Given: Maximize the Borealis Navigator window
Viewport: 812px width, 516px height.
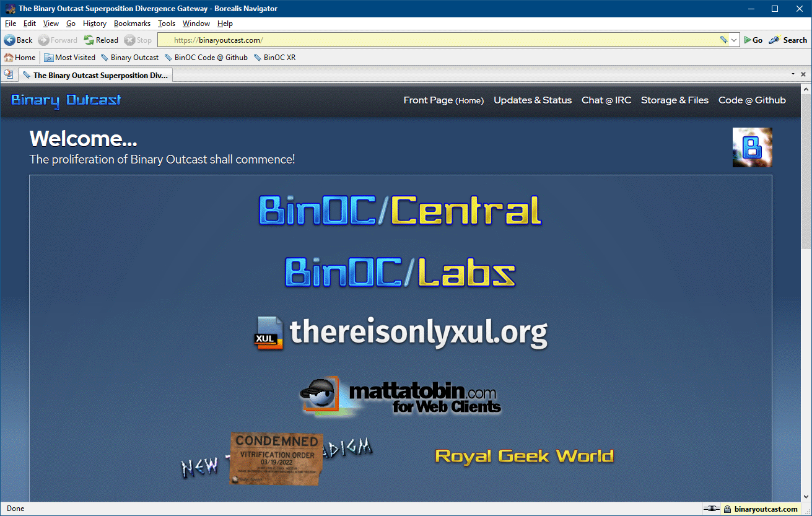Looking at the screenshot, I should pos(774,9).
